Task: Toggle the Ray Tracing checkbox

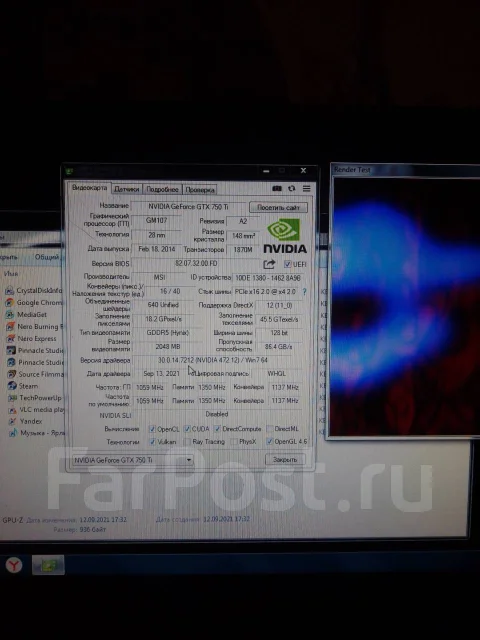Action: (187, 442)
